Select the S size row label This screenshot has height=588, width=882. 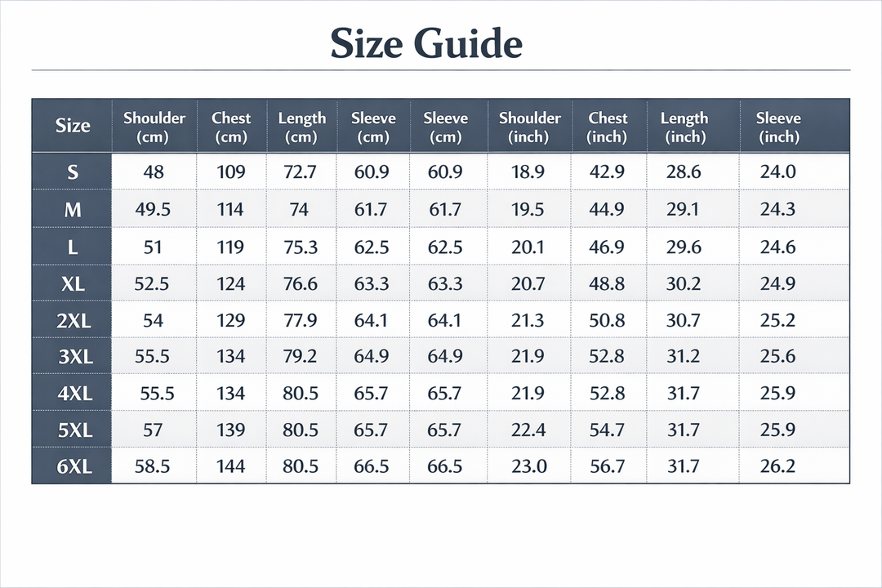pos(73,172)
